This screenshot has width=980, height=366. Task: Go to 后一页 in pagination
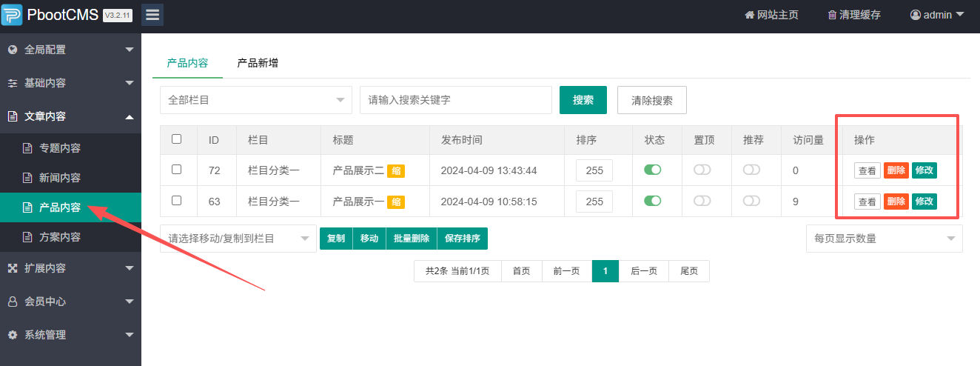[644, 271]
